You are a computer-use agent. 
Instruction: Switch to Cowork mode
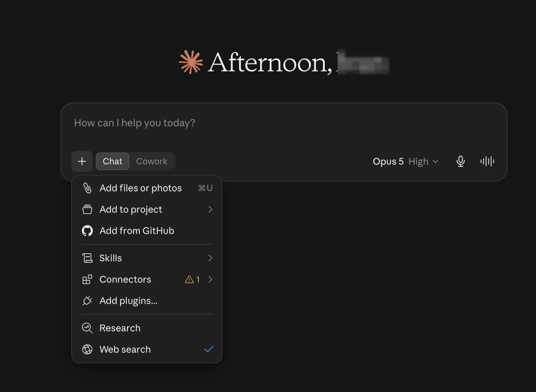pos(152,161)
